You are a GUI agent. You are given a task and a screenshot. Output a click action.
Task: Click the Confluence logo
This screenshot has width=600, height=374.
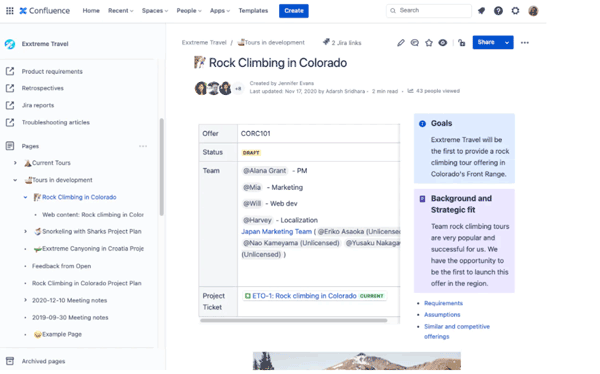(x=45, y=11)
